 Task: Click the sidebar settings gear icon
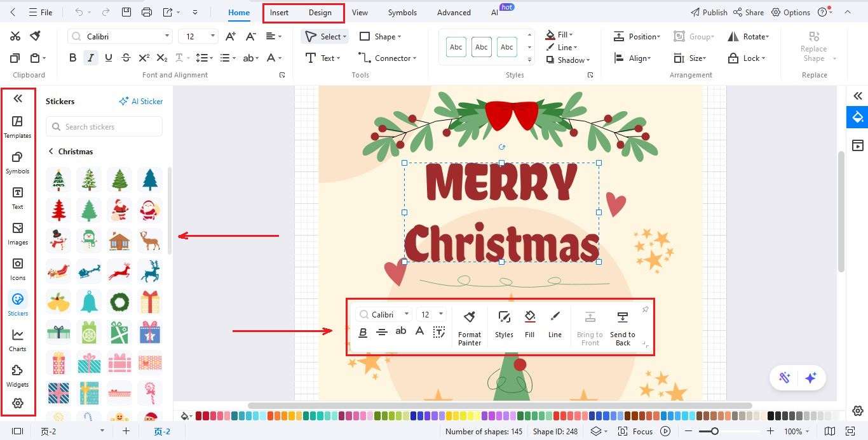18,403
